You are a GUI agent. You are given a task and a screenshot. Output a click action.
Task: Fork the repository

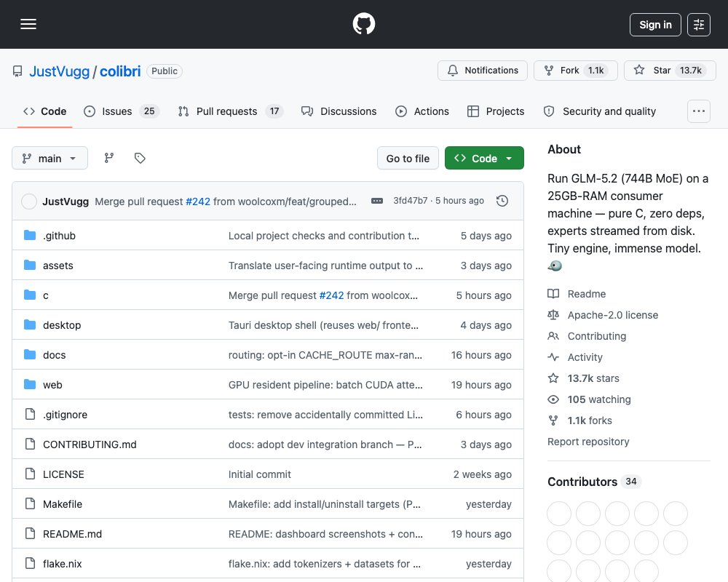click(575, 71)
